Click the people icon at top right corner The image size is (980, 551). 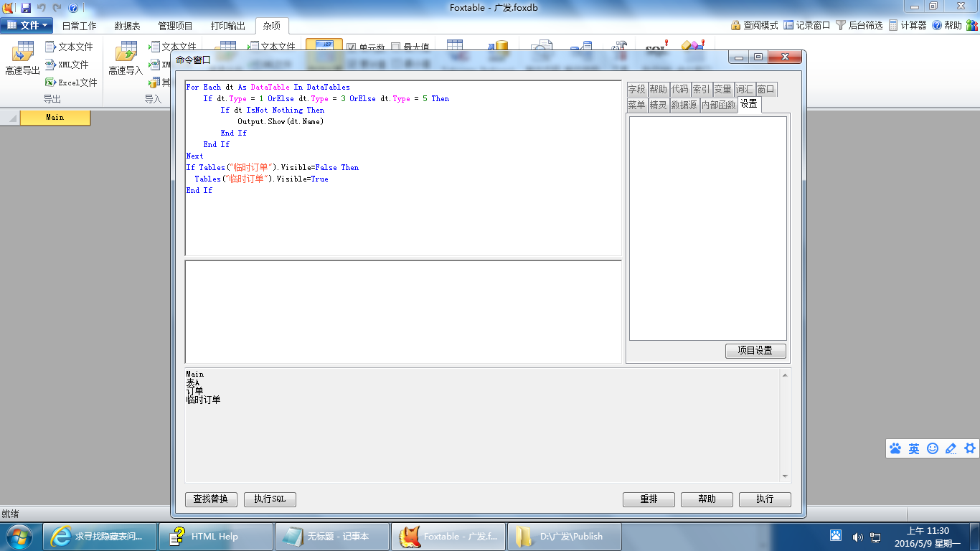point(971,25)
